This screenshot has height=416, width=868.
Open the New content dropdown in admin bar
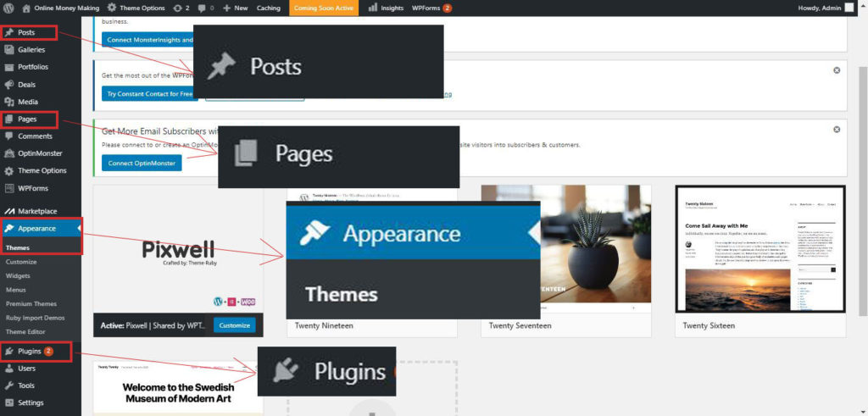pos(236,8)
